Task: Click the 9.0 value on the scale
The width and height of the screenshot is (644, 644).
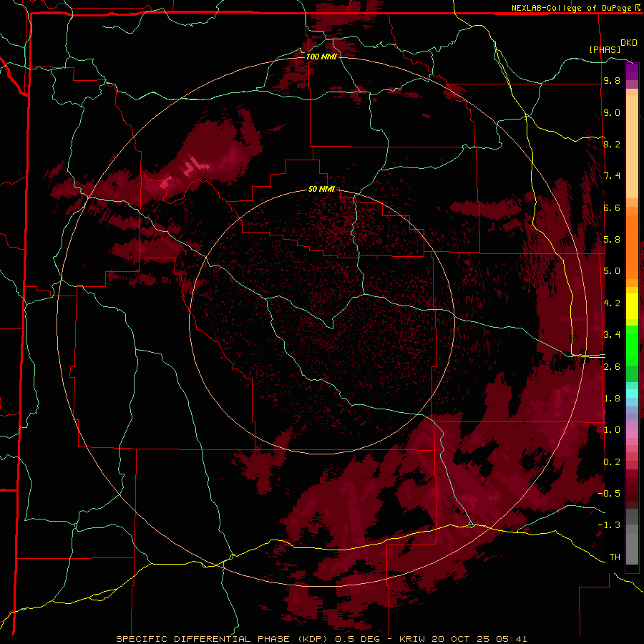Action: click(x=612, y=113)
